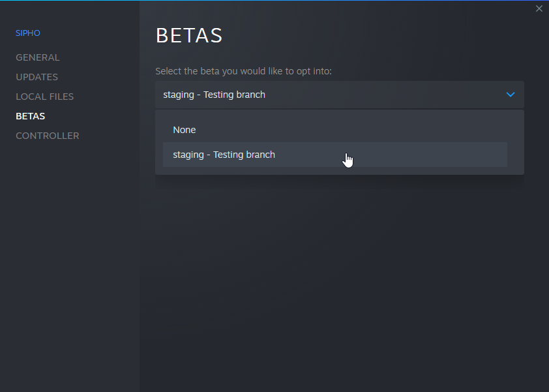Close the properties window with the X

[x=539, y=8]
